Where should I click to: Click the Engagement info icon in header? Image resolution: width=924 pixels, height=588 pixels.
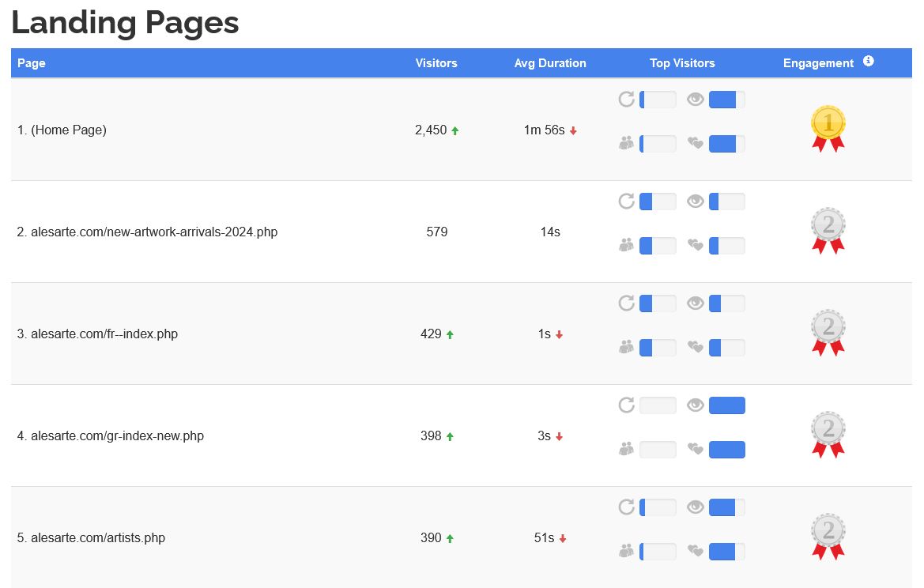[868, 61]
